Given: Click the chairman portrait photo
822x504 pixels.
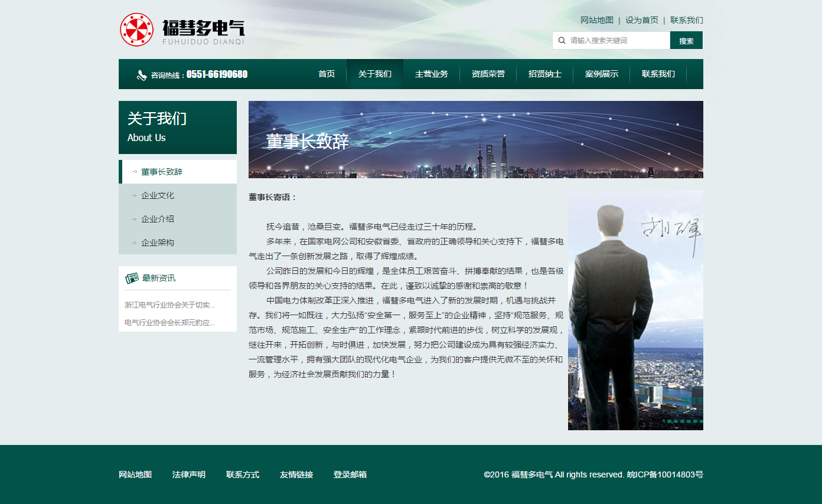Looking at the screenshot, I should pos(635,310).
